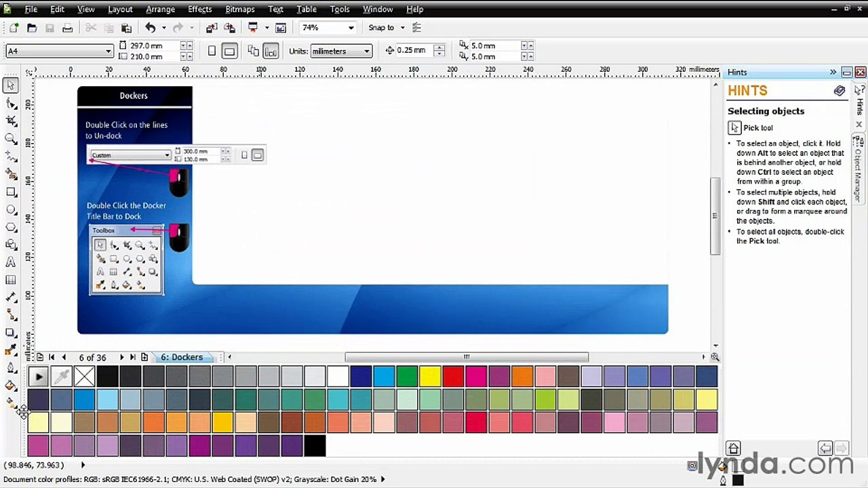Select the Smart Fill tool
Screen dimensions: 868x488
coord(11,174)
